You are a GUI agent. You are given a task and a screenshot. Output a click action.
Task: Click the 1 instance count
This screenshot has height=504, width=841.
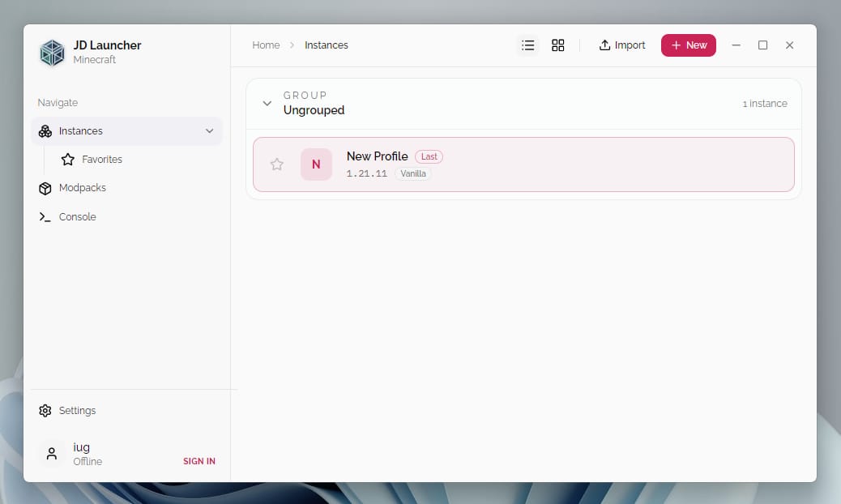coord(765,104)
